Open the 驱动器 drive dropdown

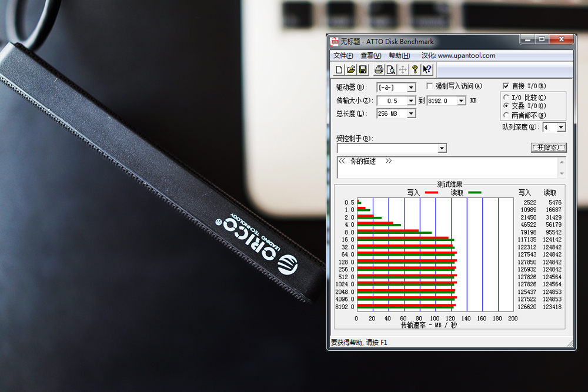click(x=411, y=88)
